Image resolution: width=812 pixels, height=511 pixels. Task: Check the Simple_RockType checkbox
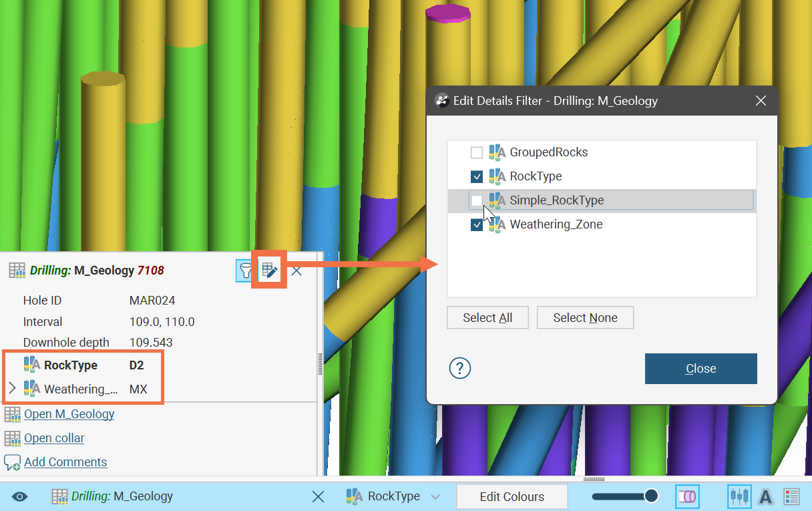pos(477,200)
